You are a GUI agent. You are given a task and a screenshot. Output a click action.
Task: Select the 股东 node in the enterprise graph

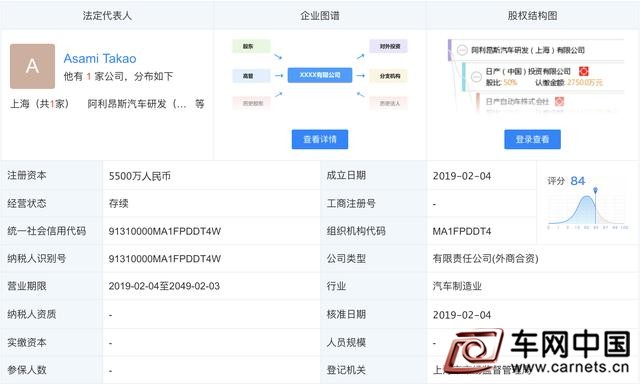click(x=251, y=46)
